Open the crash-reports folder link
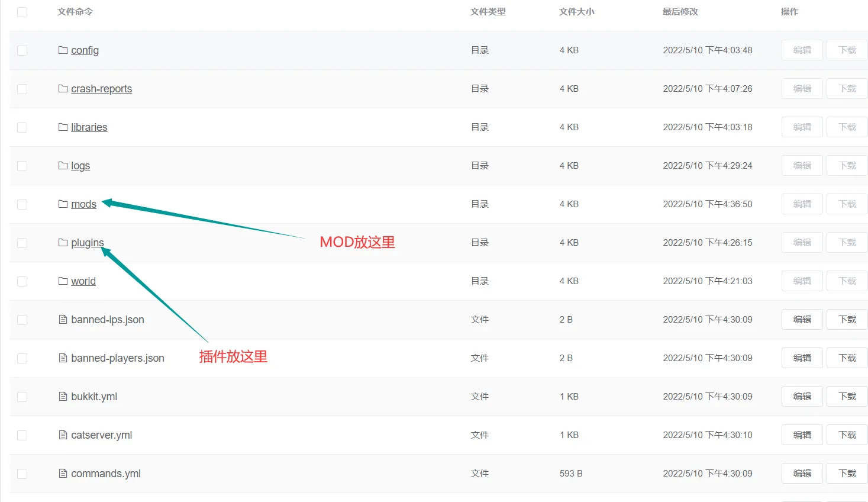Image resolution: width=868 pixels, height=502 pixels. pos(101,89)
